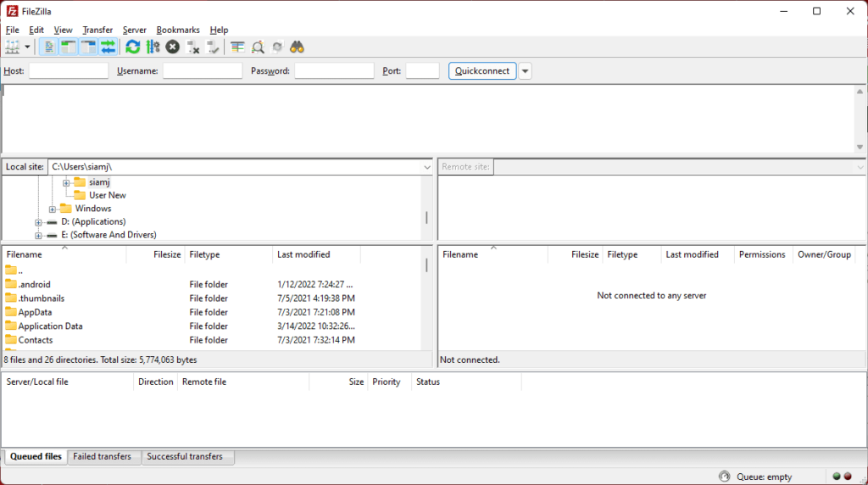Toggle message log display
868x485 pixels.
pos(48,47)
